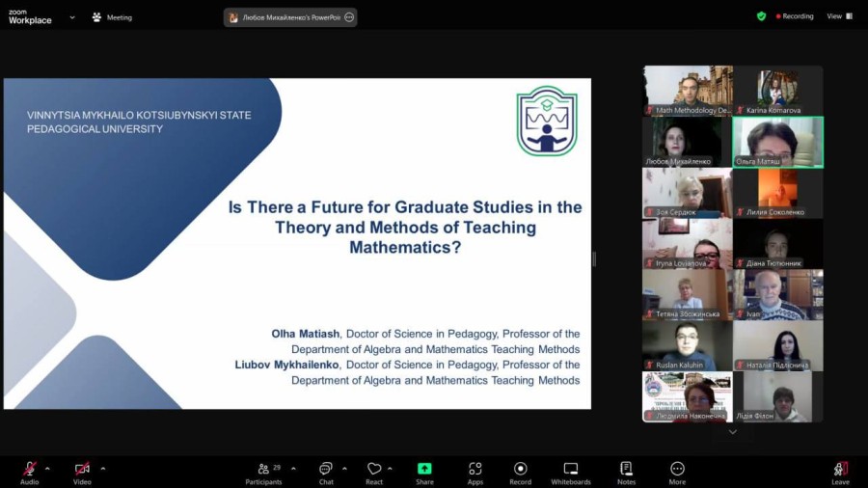Open the More options icon

(677, 469)
